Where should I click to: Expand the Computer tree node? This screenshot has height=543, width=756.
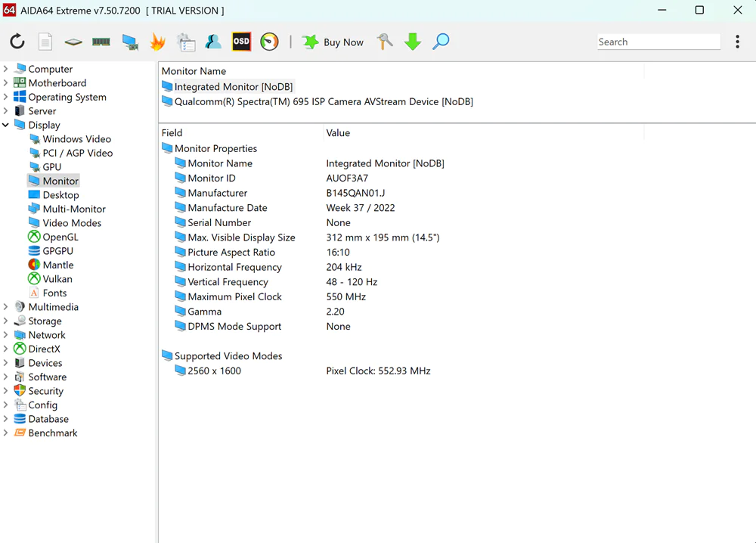(x=6, y=69)
